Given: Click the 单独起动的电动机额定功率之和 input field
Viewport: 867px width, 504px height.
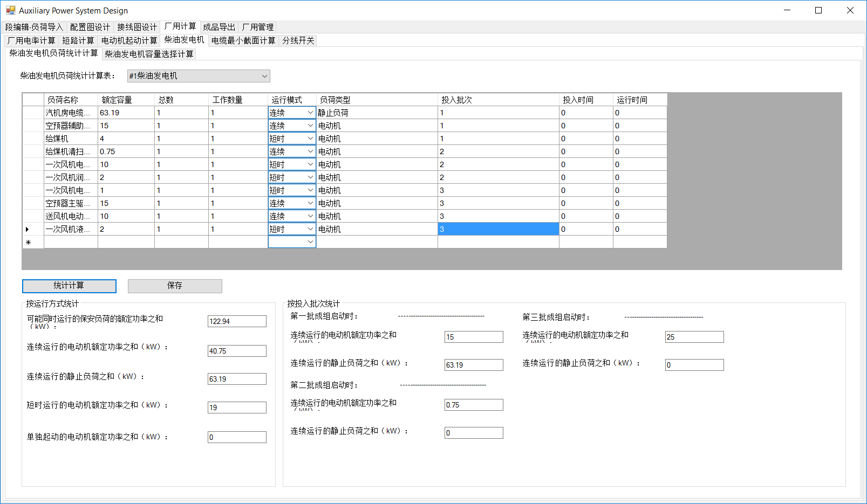Looking at the screenshot, I should [237, 437].
